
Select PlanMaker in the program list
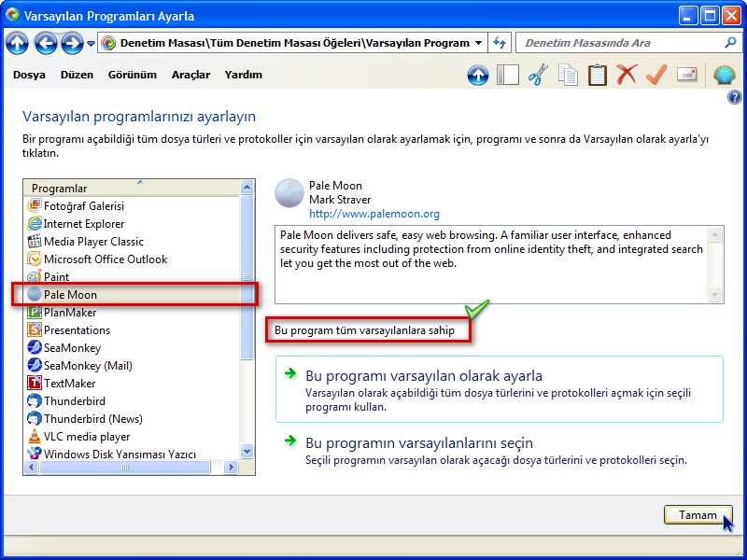point(132,313)
